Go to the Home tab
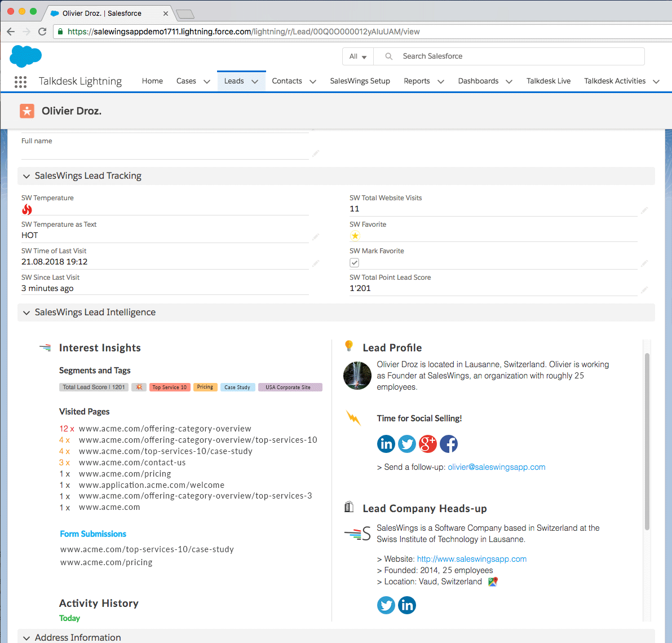This screenshot has height=643, width=672. pyautogui.click(x=152, y=81)
